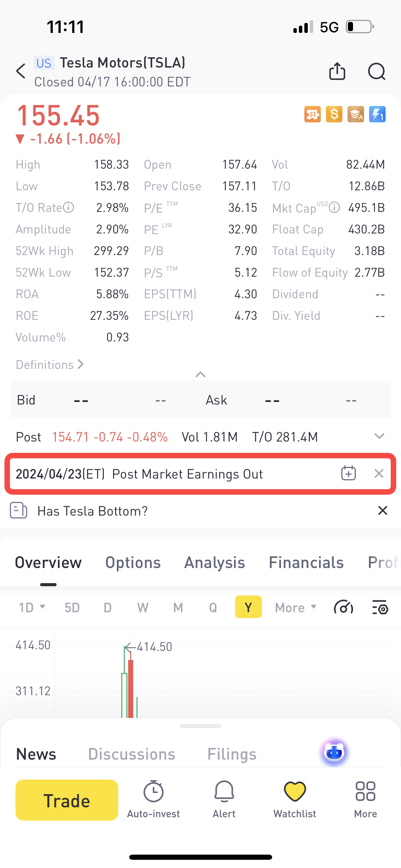Dismiss the Has Tesla Bottom banner
Viewport: 401px width, 868px height.
382,511
